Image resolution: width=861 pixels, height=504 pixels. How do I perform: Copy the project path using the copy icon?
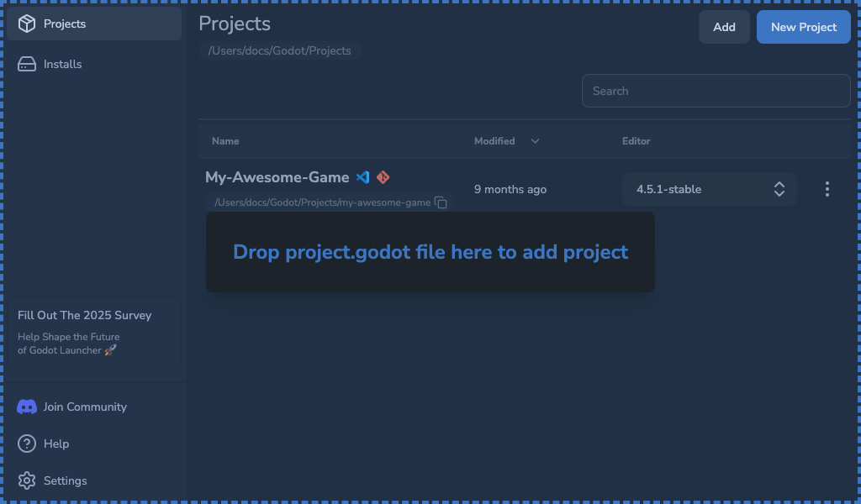point(441,202)
